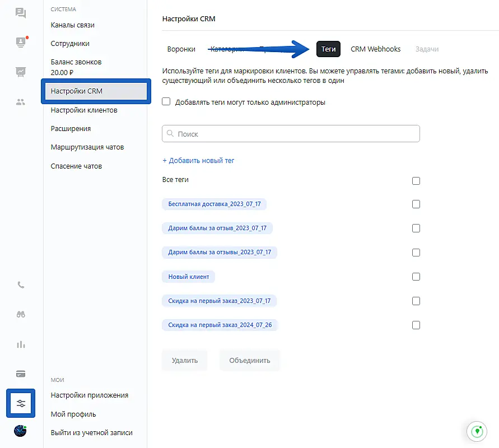Click the phone calls icon
Image resolution: width=499 pixels, height=448 pixels.
click(21, 284)
